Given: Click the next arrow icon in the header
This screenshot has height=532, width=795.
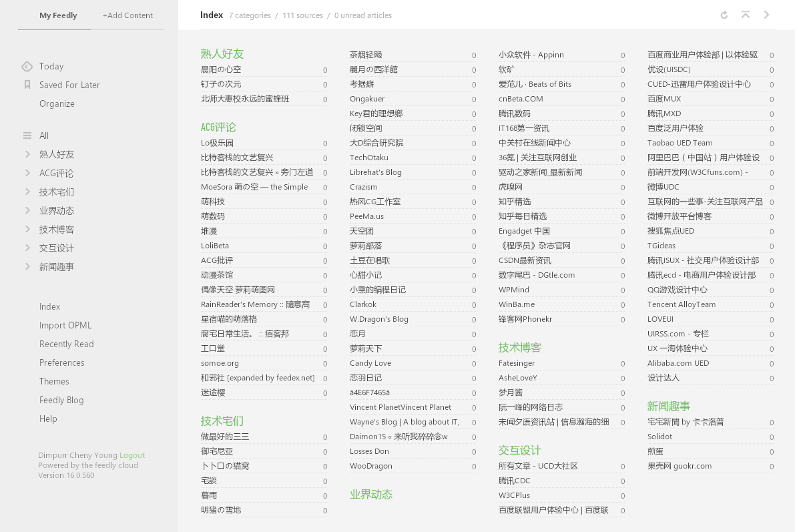Looking at the screenshot, I should pos(767,15).
